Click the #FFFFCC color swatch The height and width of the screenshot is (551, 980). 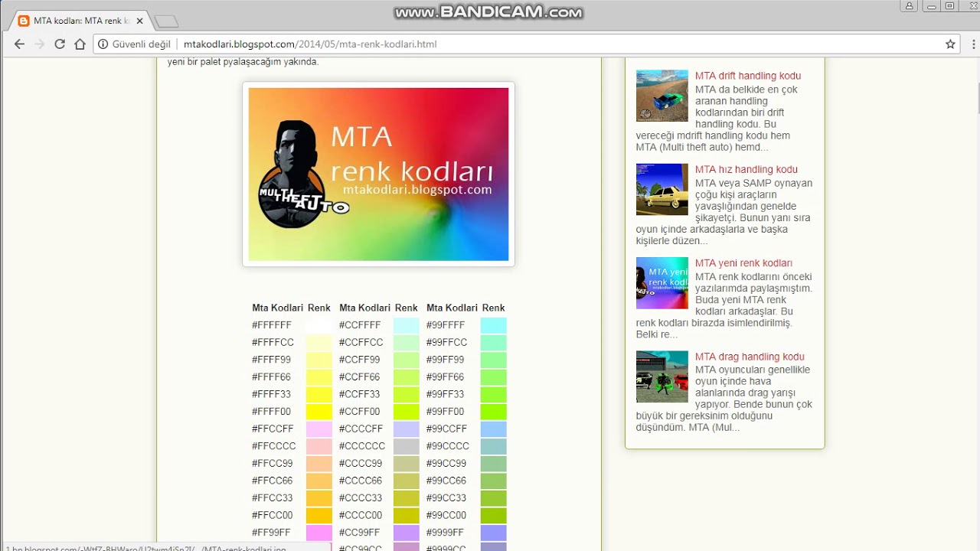click(x=318, y=342)
